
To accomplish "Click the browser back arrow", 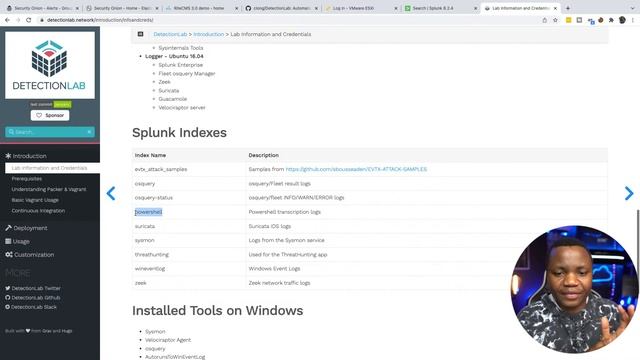I will [7, 20].
